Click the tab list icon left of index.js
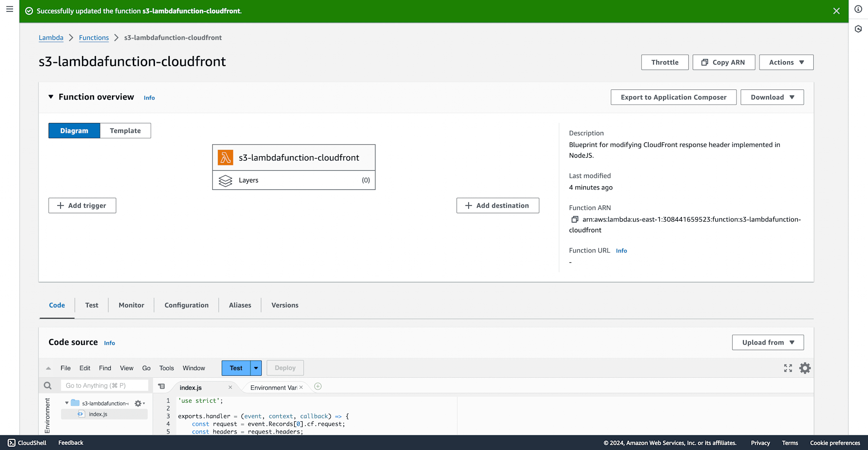 (161, 387)
